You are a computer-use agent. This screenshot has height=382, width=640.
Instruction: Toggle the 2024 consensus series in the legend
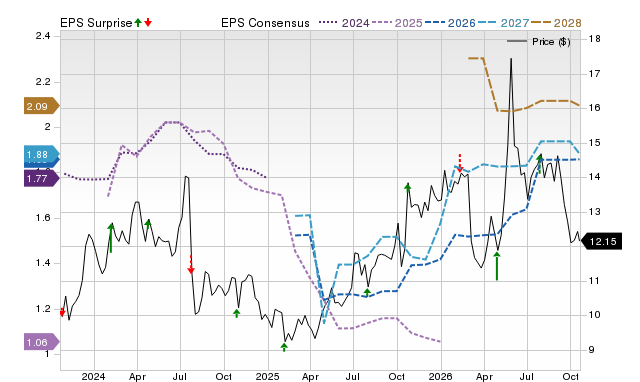point(344,23)
